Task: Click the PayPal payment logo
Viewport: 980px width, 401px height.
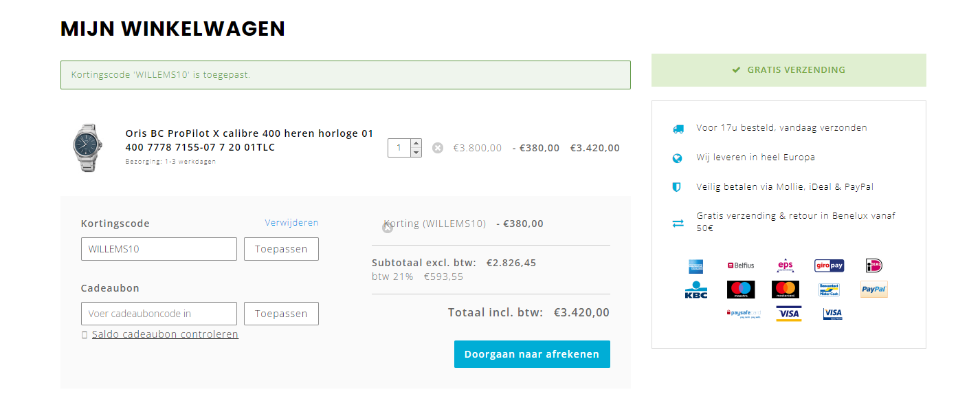Action: (874, 290)
